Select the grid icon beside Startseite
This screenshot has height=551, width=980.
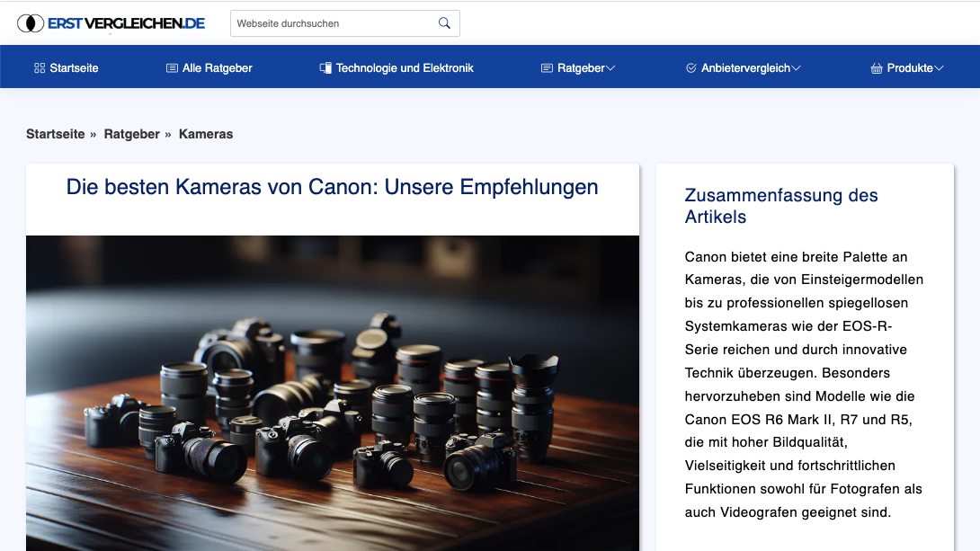pyautogui.click(x=39, y=67)
